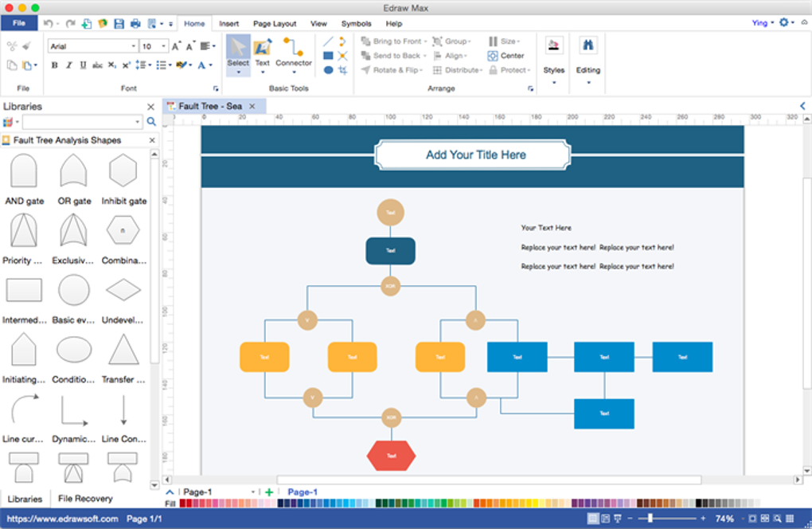
Task: Apply strikethrough formatting
Action: point(97,65)
